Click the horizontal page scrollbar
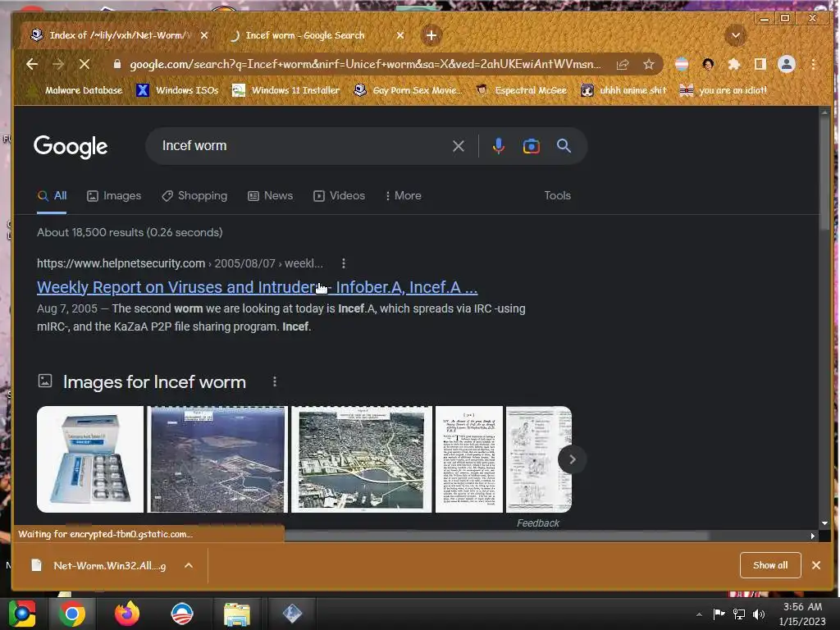Screen dimensions: 840x630 pos(496,536)
